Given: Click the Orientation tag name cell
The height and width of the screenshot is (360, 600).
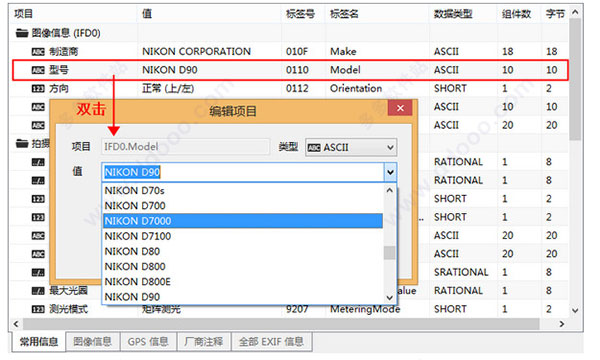Looking at the screenshot, I should 356,89.
